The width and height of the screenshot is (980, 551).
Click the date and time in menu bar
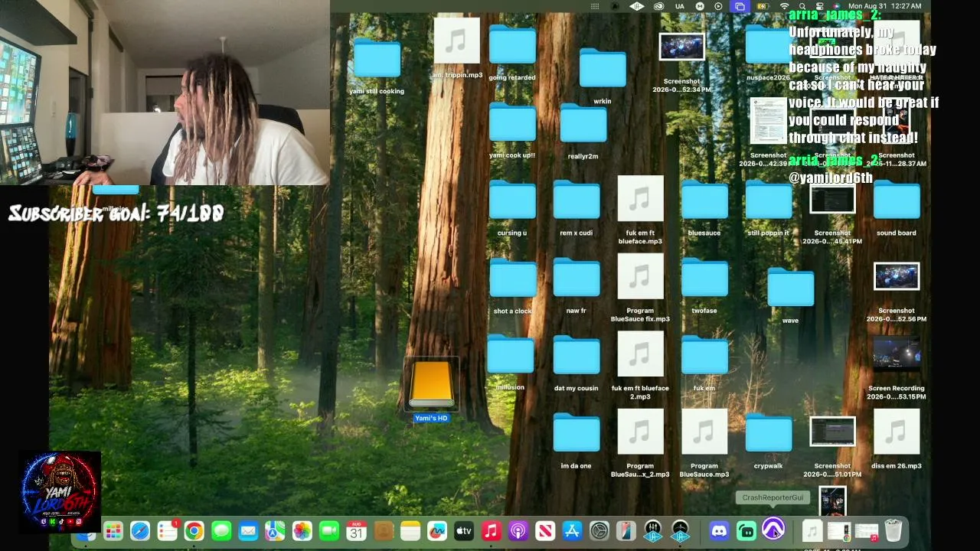[885, 6]
